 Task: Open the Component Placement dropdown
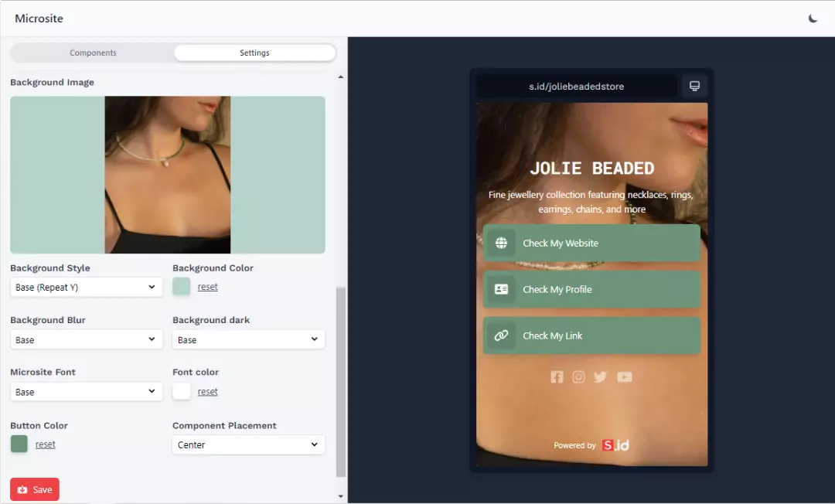248,445
